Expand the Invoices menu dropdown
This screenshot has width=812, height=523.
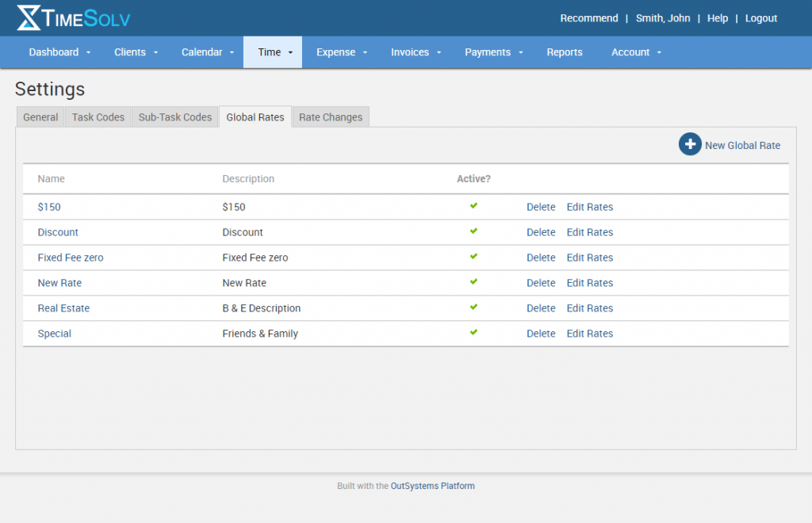[x=416, y=52]
